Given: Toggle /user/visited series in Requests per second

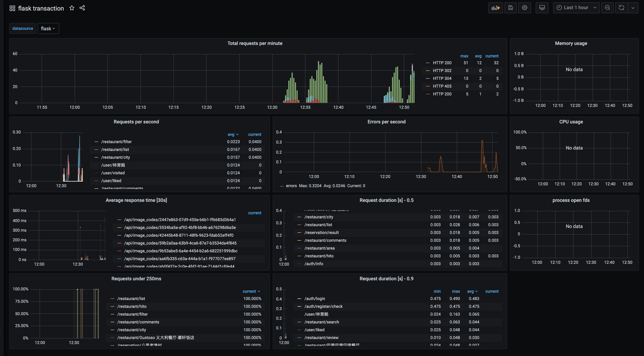Looking at the screenshot, I should click(113, 173).
